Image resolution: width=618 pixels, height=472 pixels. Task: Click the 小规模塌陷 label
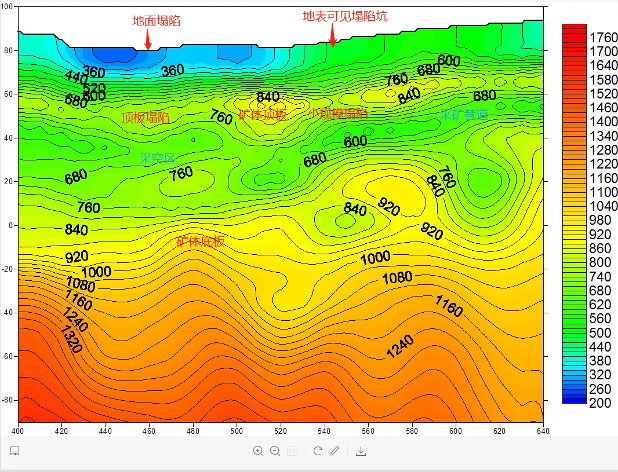338,113
